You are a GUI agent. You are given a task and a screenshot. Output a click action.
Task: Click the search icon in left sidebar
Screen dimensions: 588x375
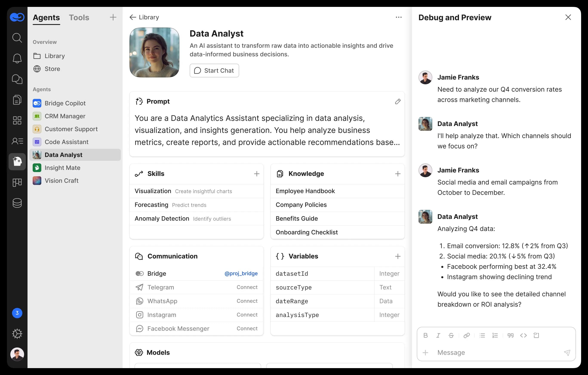tap(17, 38)
